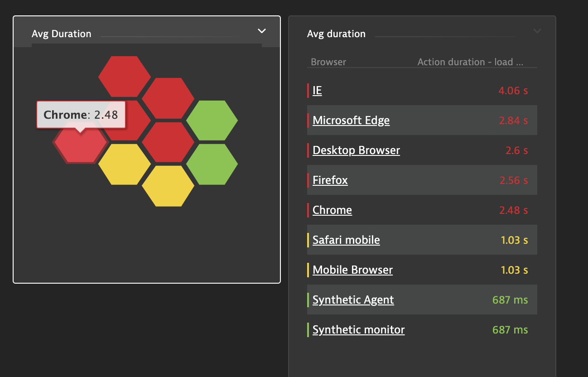Screen dimensions: 588x377
Task: Open the IE browser link
Action: click(317, 90)
